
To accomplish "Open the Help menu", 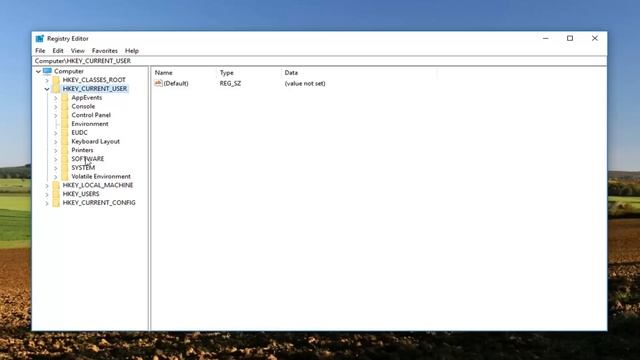I will click(132, 51).
